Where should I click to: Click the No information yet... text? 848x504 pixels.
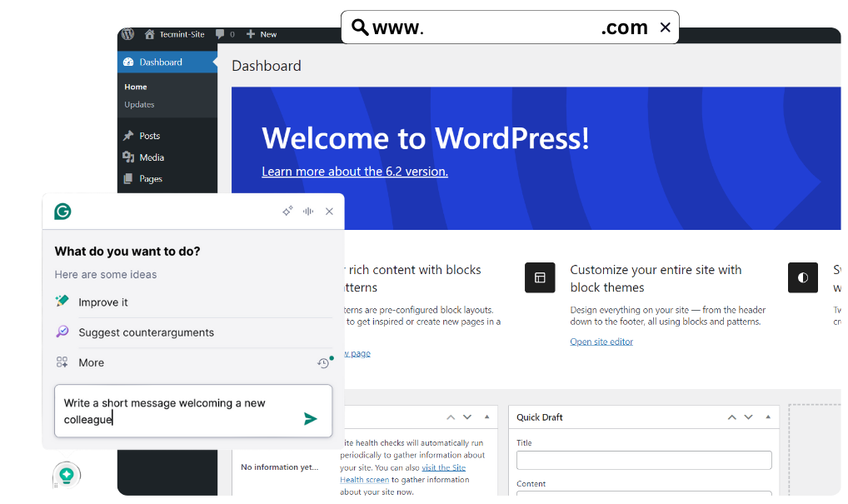coord(280,467)
